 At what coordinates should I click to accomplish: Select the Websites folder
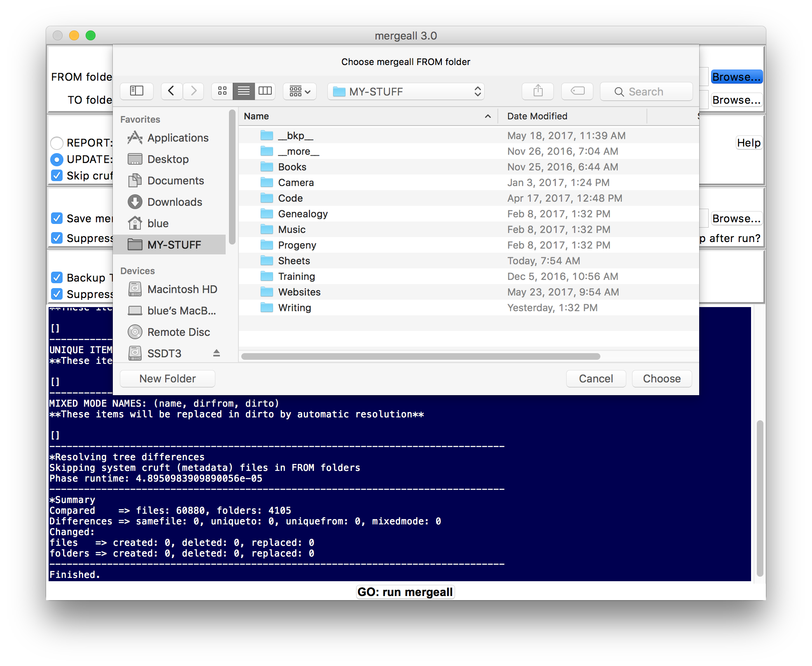pos(469,292)
